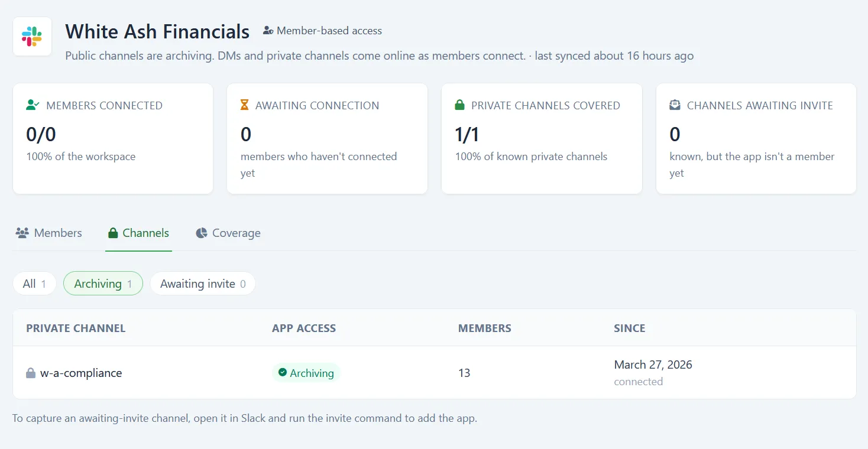Click the Awaiting Connection card
Image resolution: width=868 pixels, height=449 pixels.
(327, 138)
